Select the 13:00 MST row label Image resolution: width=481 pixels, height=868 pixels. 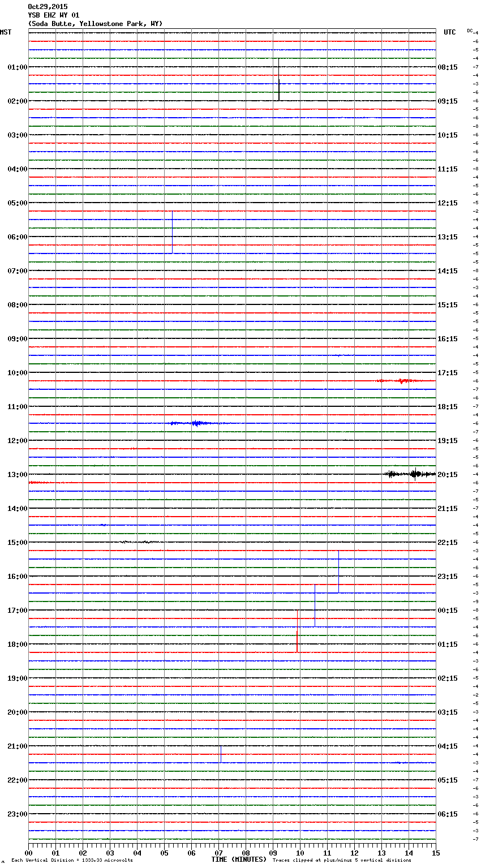(x=18, y=475)
